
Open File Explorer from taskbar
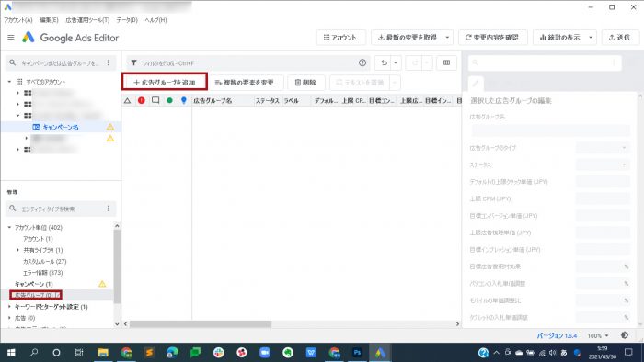click(x=103, y=353)
